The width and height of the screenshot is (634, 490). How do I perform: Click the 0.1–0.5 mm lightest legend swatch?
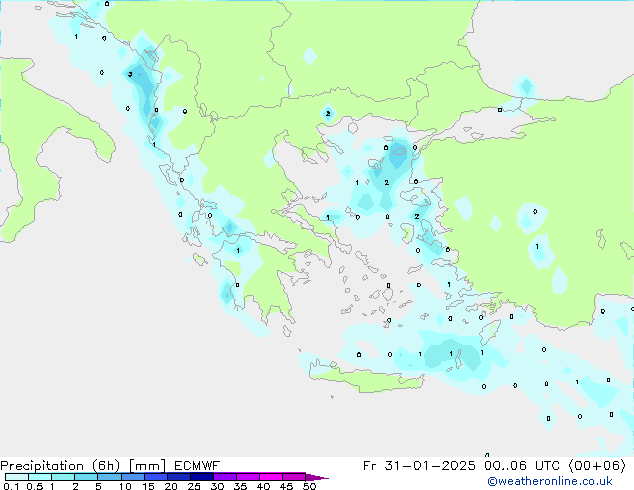(17, 477)
